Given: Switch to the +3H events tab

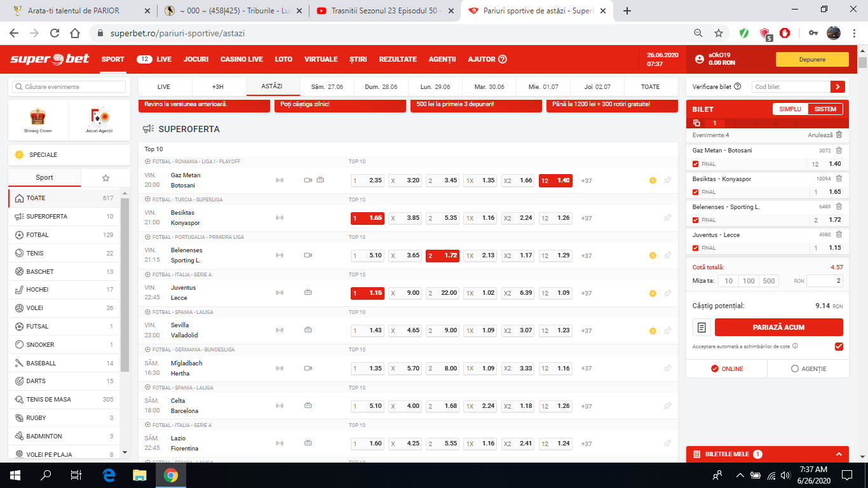Looking at the screenshot, I should click(x=218, y=86).
